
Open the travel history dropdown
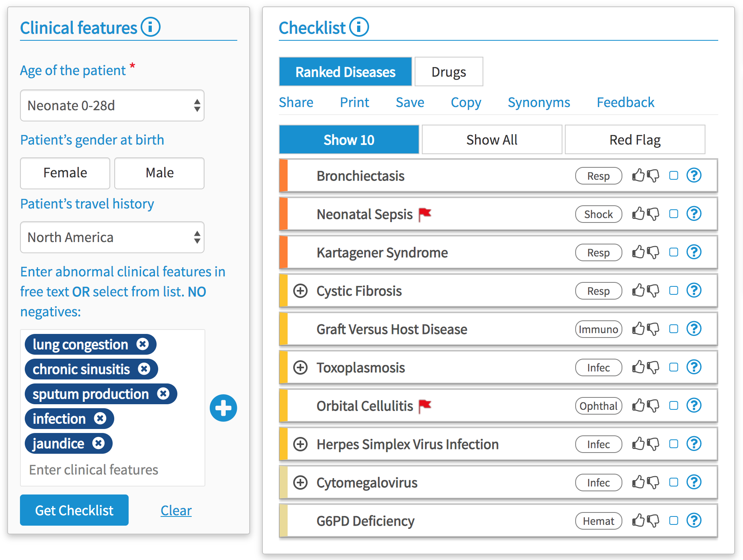[112, 237]
